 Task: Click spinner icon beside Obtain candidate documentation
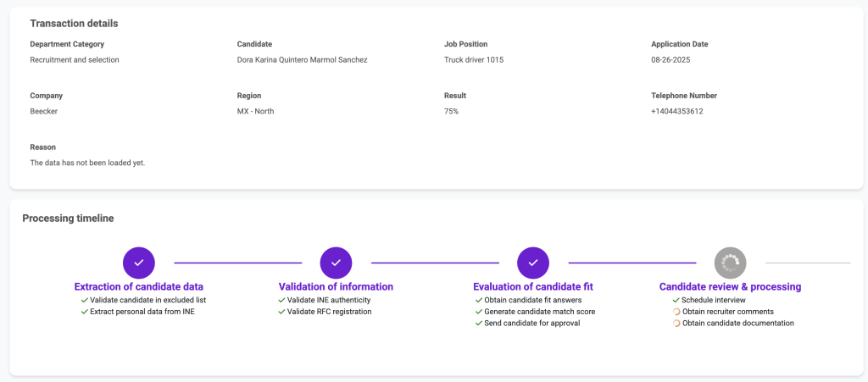tap(676, 324)
